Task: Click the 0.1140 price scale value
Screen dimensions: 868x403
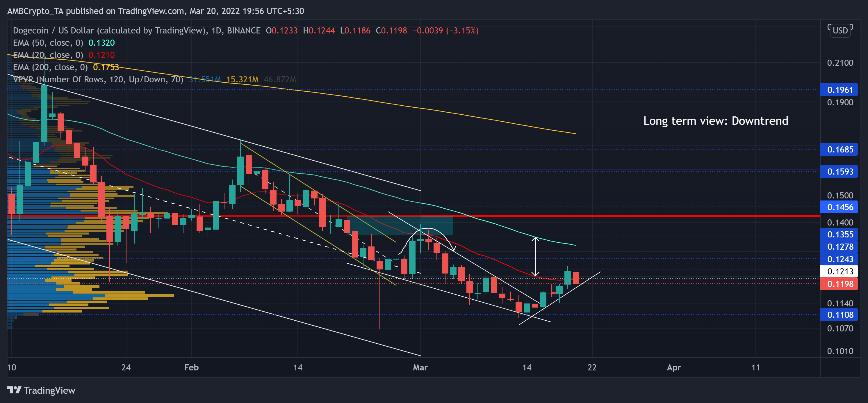Action: click(x=840, y=303)
